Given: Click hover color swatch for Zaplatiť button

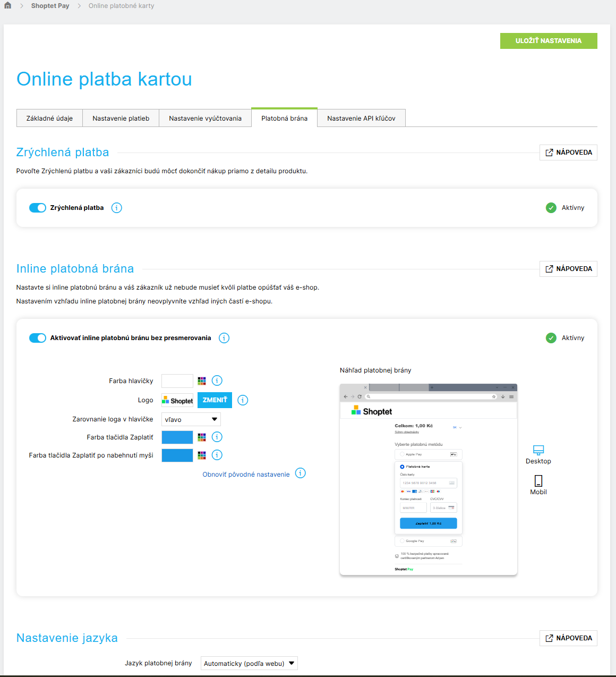Looking at the screenshot, I should coord(177,455).
